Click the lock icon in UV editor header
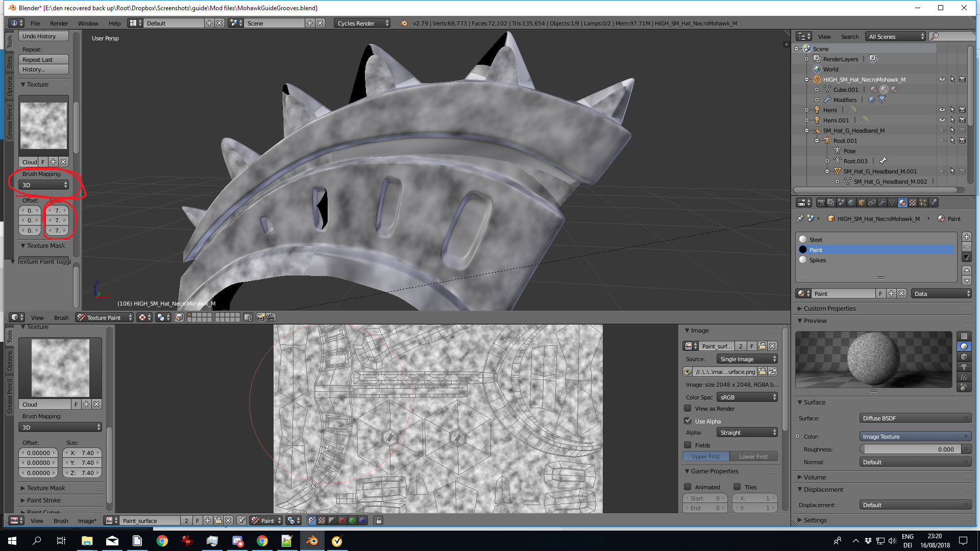Image resolution: width=980 pixels, height=551 pixels. (x=378, y=520)
